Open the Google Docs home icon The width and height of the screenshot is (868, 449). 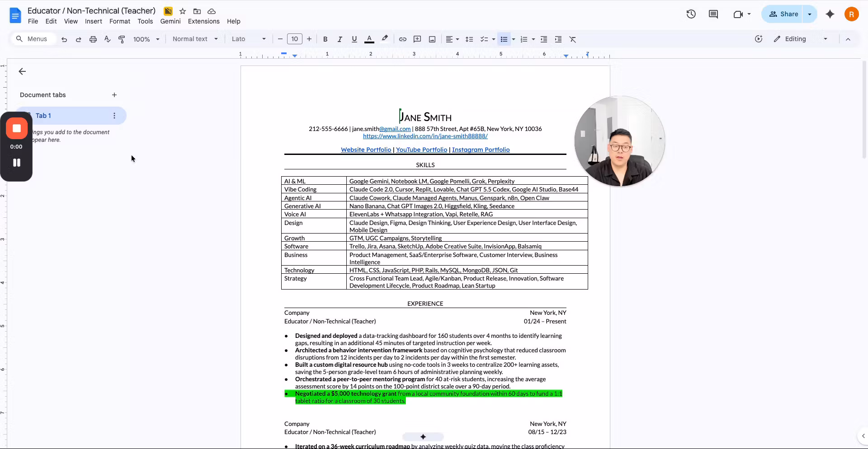pos(15,15)
